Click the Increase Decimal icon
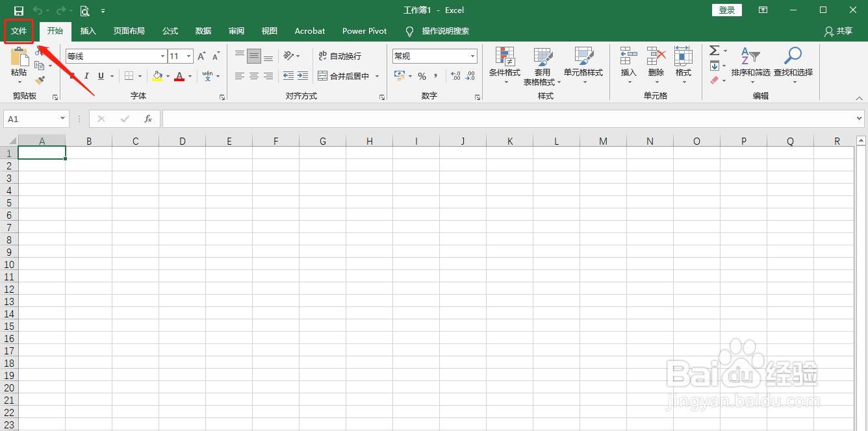The image size is (868, 431). click(455, 76)
